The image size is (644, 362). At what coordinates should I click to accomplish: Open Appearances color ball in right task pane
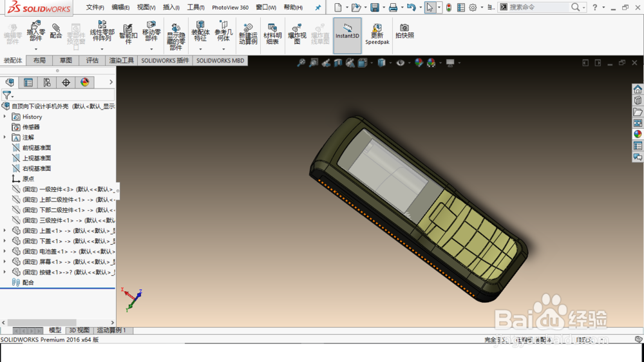pos(638,134)
